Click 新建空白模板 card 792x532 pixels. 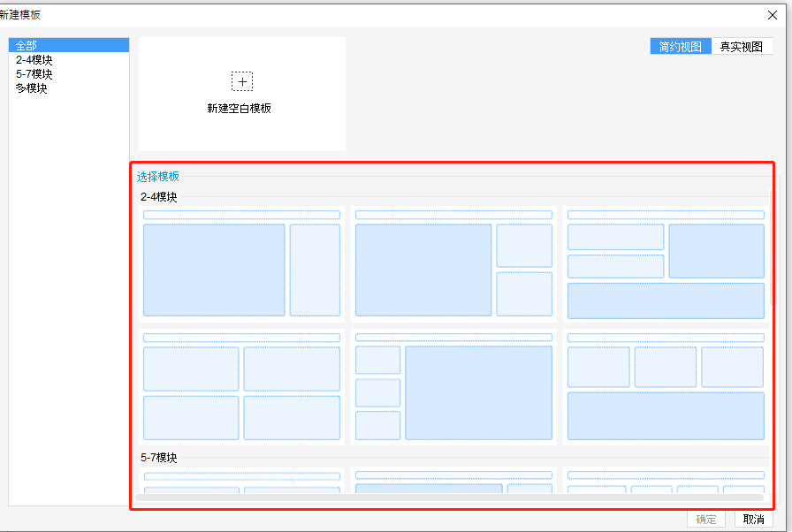(x=242, y=94)
